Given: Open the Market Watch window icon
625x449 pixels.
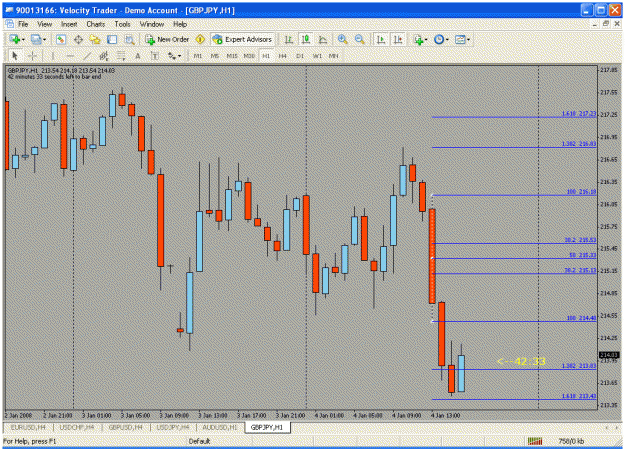Looking at the screenshot, I should coord(61,39).
